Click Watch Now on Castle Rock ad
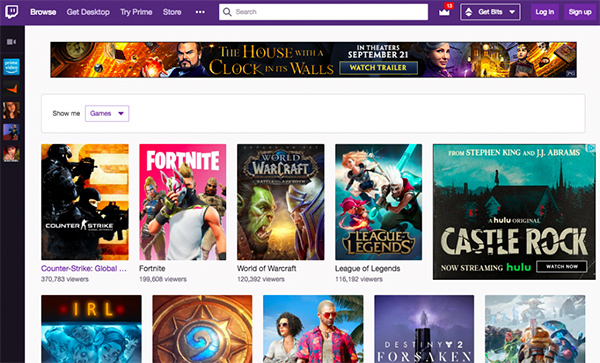The image size is (600, 363). [x=562, y=267]
